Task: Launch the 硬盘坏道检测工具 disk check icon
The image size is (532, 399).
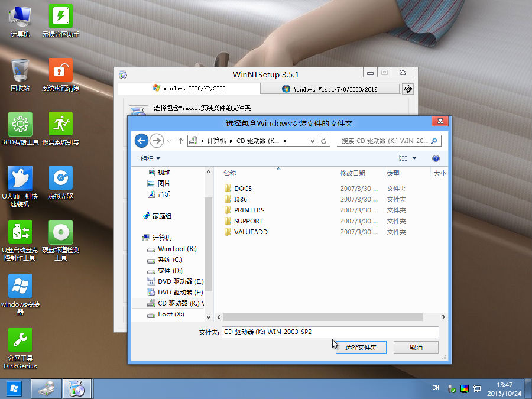Action: 61,241
